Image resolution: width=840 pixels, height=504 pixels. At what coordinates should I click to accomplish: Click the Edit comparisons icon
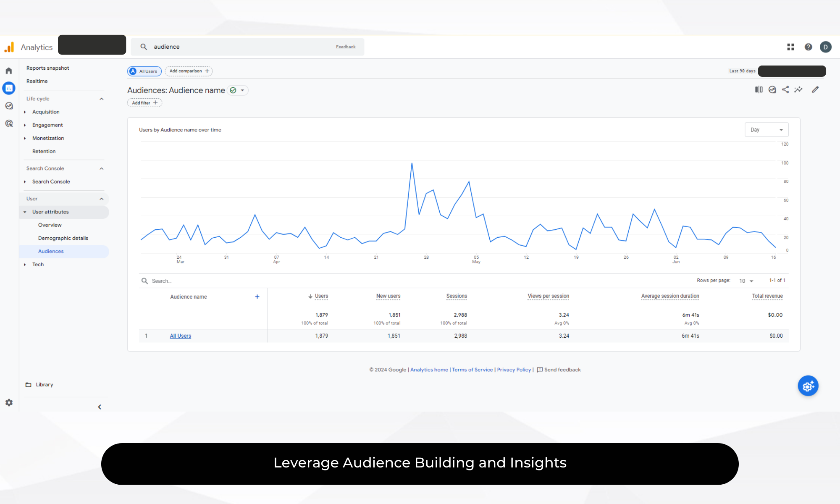(x=759, y=89)
